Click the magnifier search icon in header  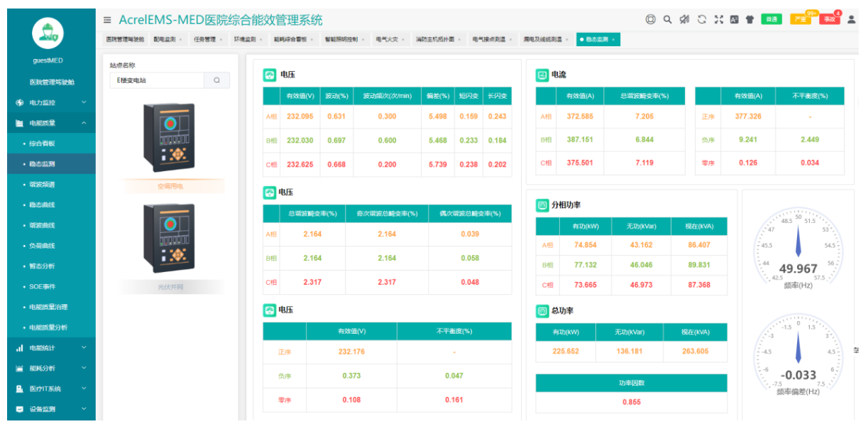pyautogui.click(x=667, y=20)
